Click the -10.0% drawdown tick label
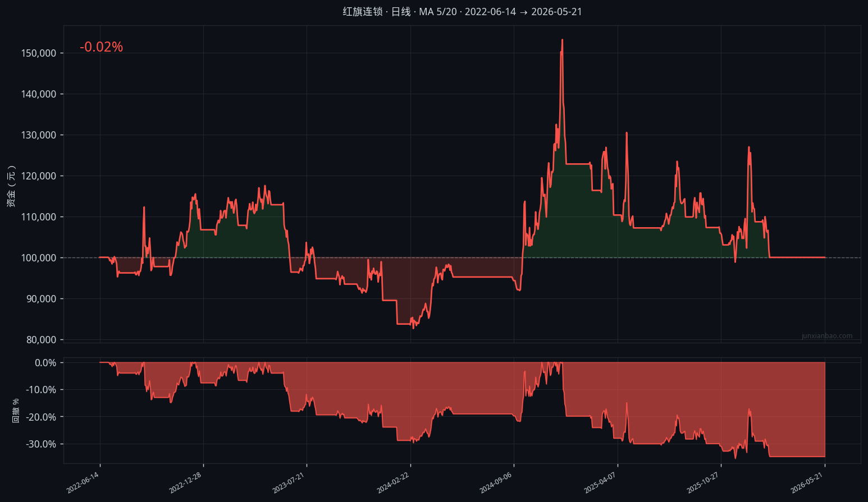Image resolution: width=868 pixels, height=502 pixels. [x=41, y=390]
